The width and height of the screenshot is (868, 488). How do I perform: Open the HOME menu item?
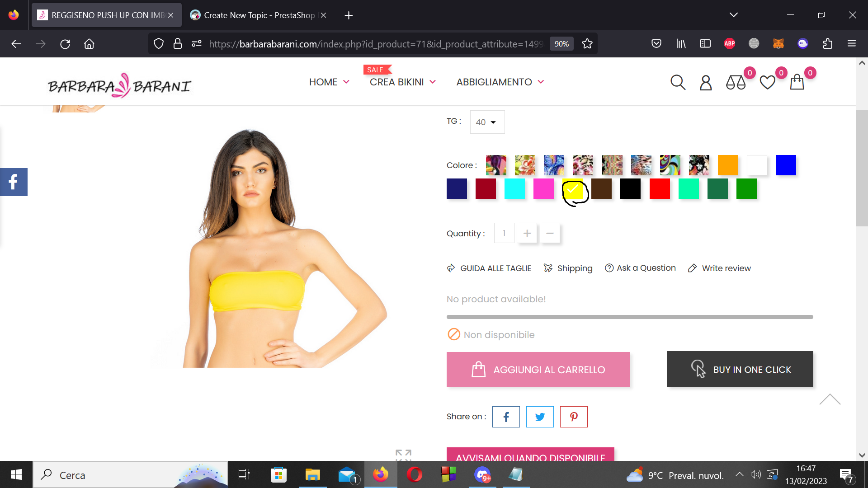click(323, 82)
